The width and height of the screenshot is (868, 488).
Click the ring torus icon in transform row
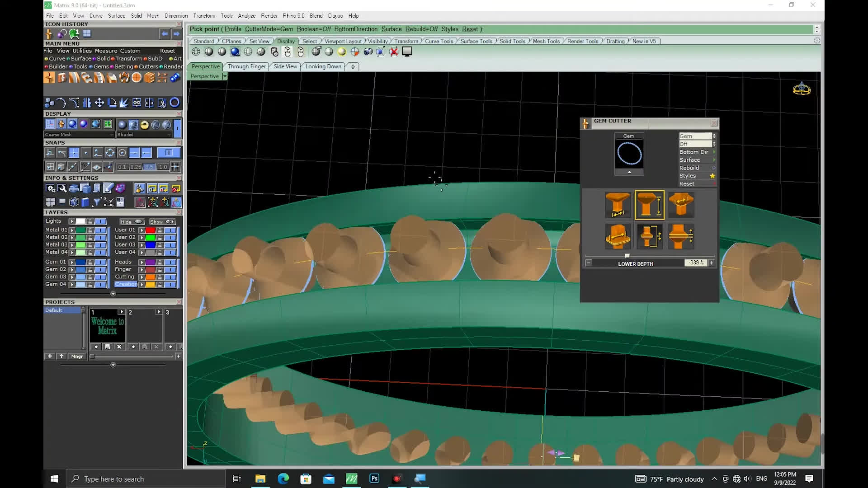[175, 103]
